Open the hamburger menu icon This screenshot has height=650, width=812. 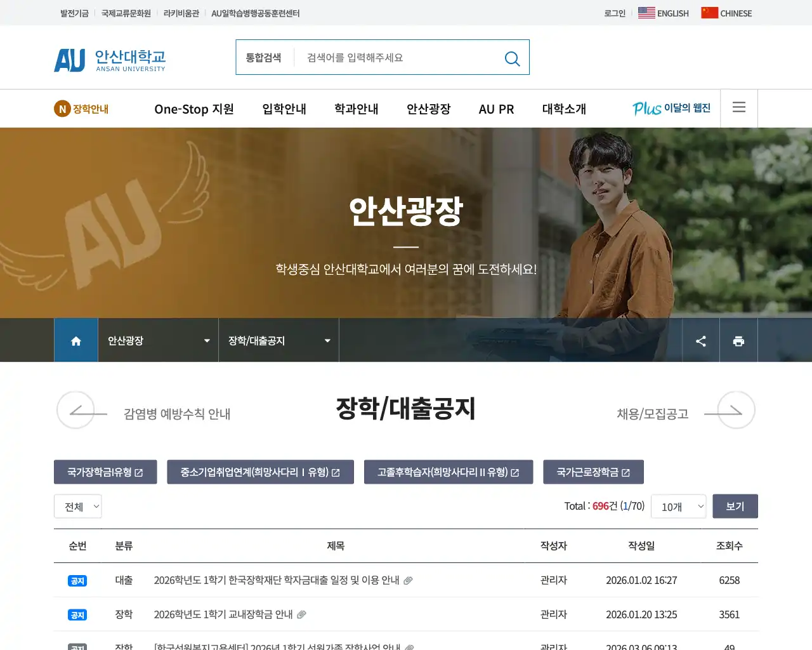tap(738, 107)
